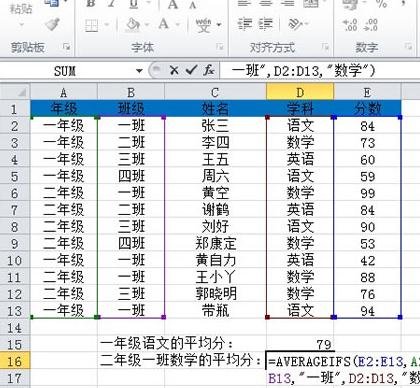Click the 姓名 header cell
The height and width of the screenshot is (388, 420).
coord(215,109)
